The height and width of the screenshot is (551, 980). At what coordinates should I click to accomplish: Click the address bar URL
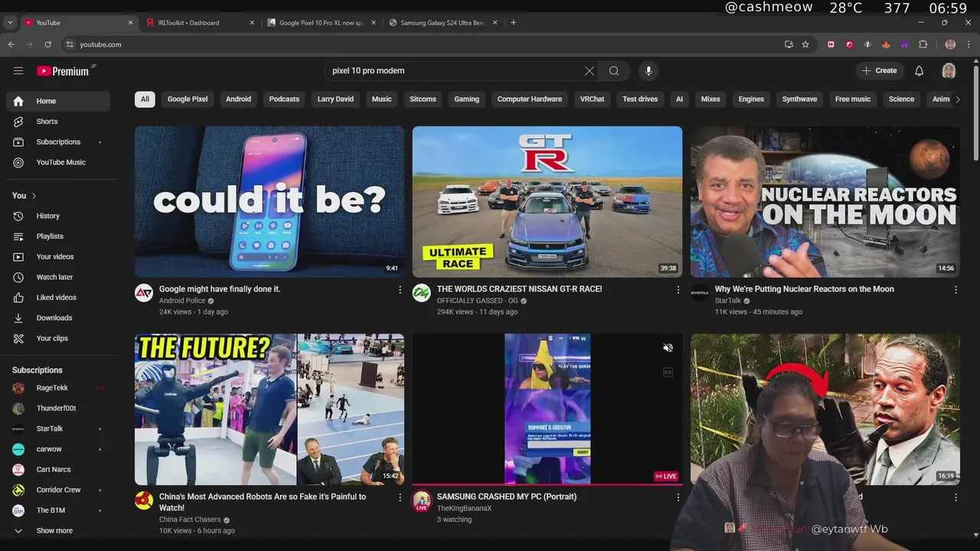100,44
